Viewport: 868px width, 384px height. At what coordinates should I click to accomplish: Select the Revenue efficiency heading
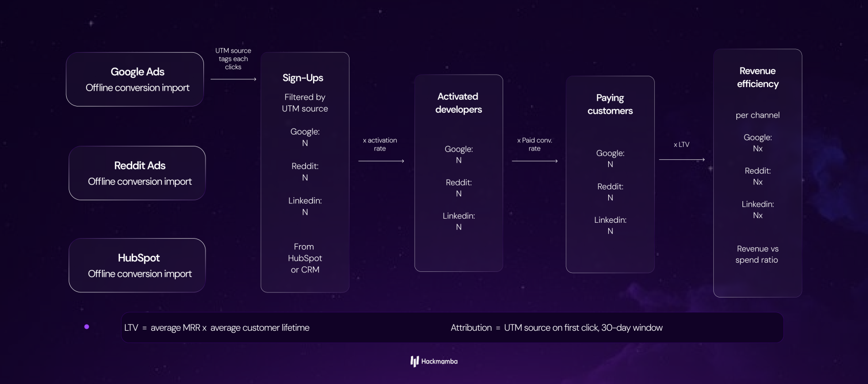[757, 77]
